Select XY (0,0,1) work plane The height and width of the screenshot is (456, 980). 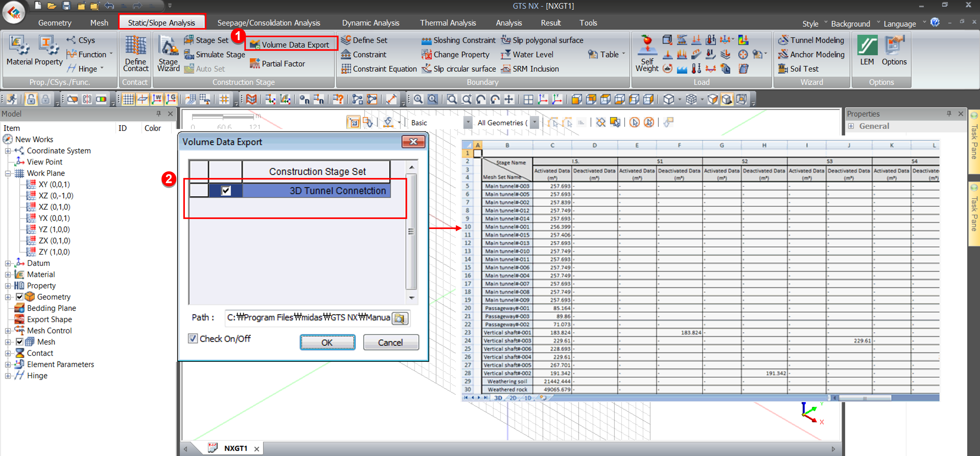click(x=54, y=184)
